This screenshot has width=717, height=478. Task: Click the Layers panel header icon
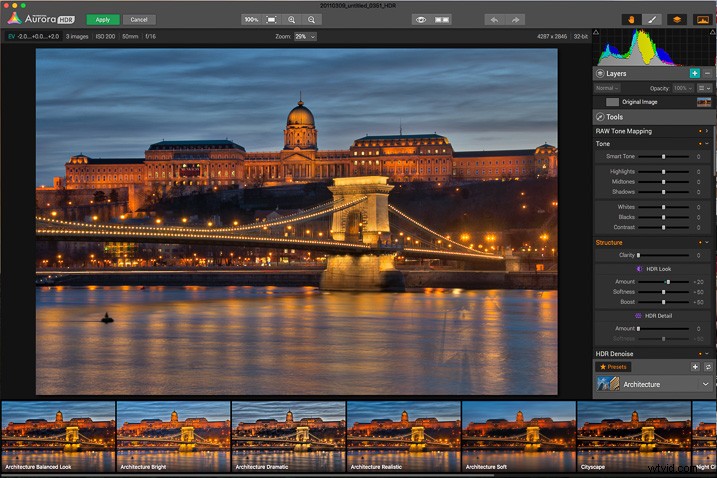(600, 74)
